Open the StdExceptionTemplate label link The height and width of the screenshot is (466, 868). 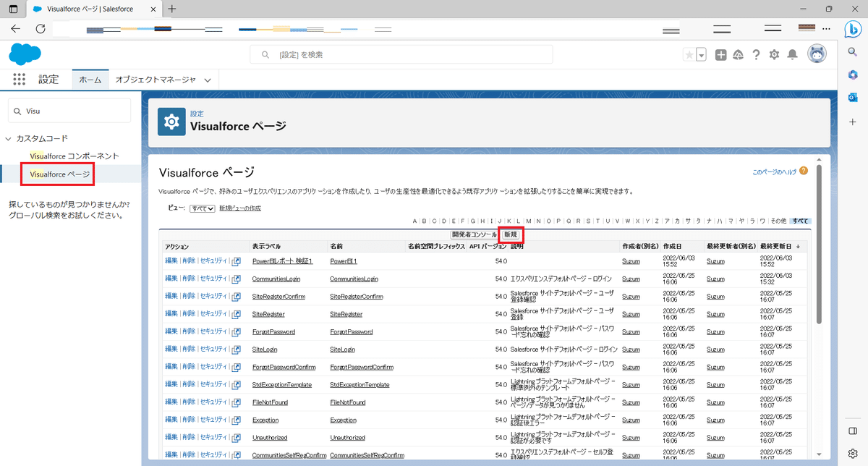tap(282, 384)
